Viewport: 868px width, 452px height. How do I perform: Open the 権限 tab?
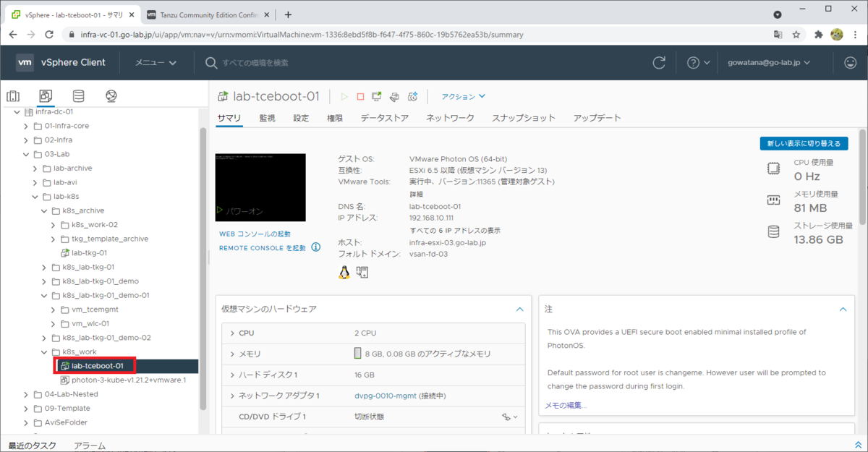[x=335, y=118]
